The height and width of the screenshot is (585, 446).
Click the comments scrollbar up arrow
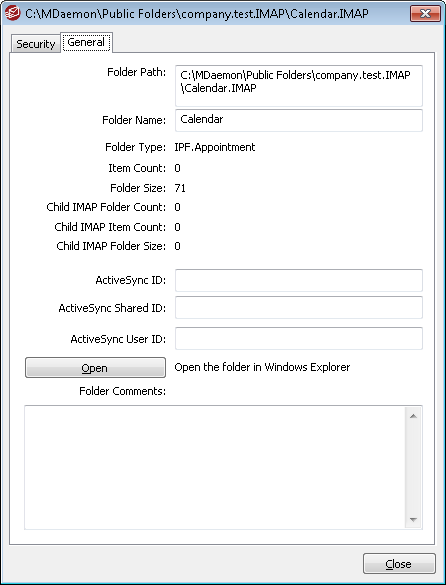coord(413,416)
